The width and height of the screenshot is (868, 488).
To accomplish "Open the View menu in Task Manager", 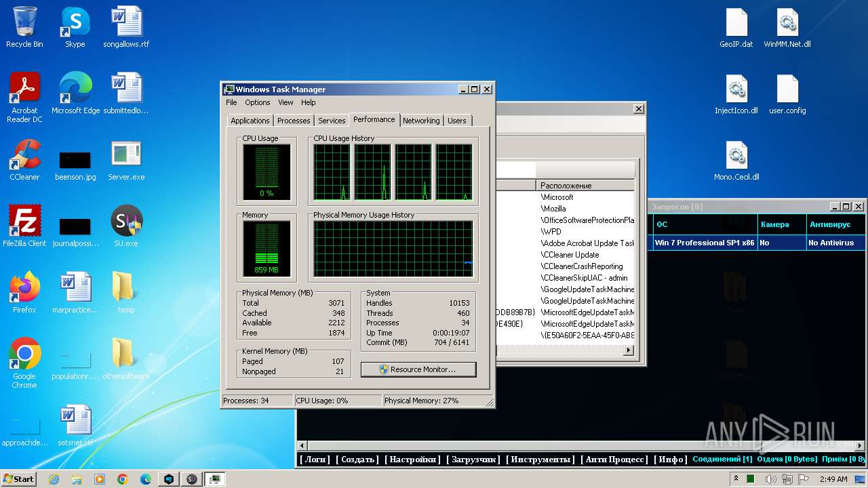I will tap(285, 102).
